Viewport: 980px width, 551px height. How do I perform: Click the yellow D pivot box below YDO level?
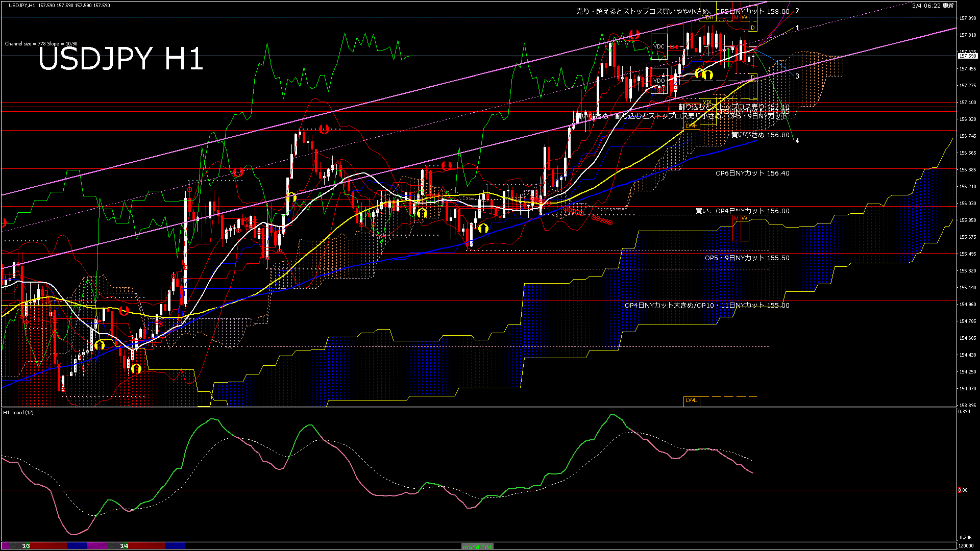(752, 78)
